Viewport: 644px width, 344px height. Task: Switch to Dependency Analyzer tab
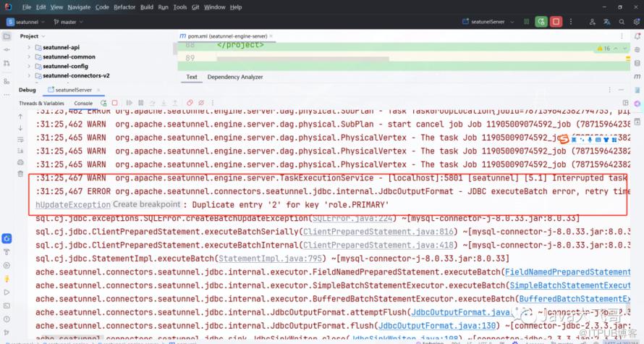point(235,77)
